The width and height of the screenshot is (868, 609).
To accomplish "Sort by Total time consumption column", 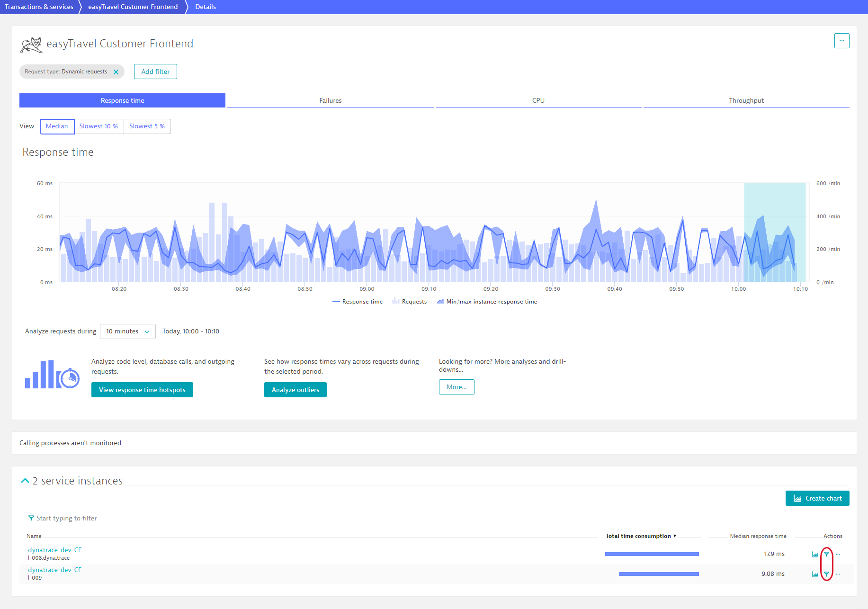I will pos(641,536).
